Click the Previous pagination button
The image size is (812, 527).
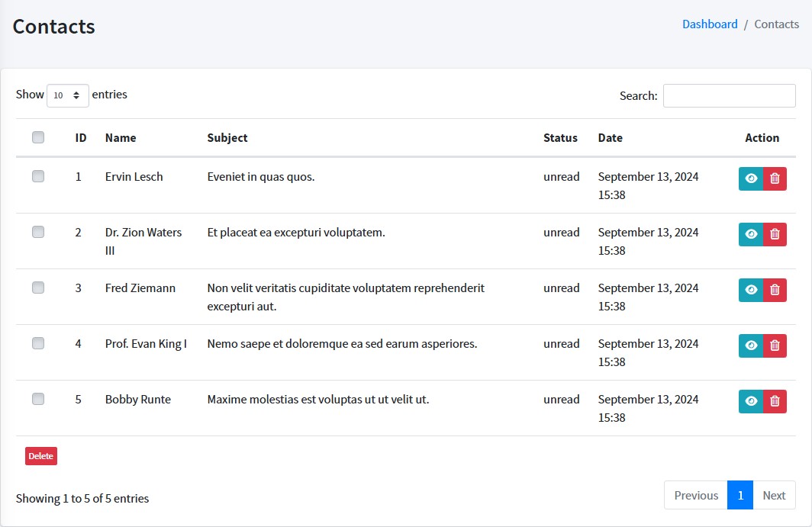[x=696, y=495]
